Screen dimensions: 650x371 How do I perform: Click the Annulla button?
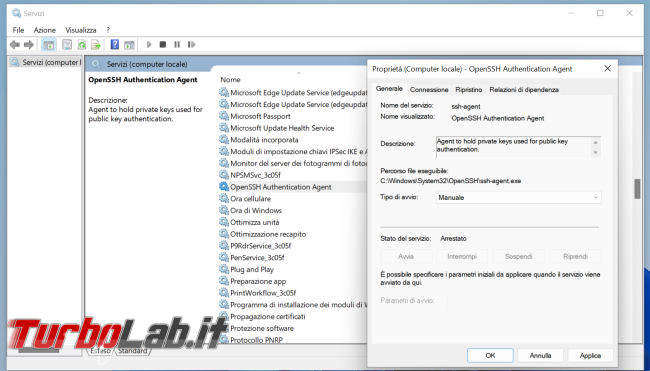coord(540,355)
